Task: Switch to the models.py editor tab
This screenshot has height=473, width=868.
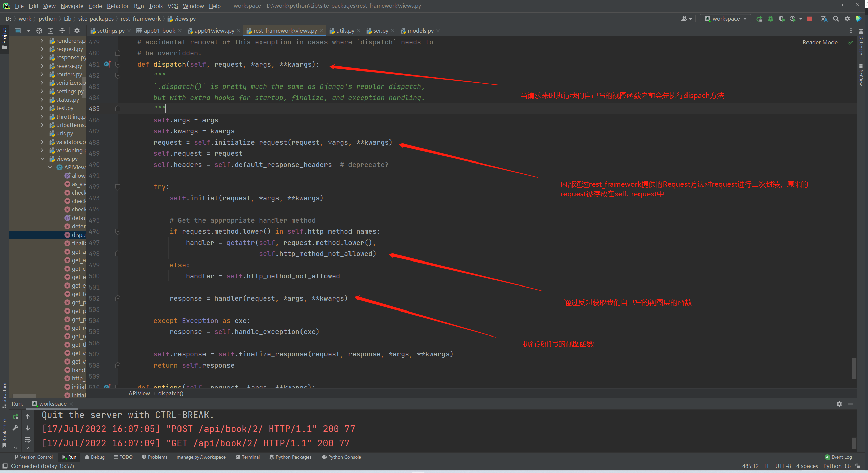Action: pyautogui.click(x=420, y=31)
